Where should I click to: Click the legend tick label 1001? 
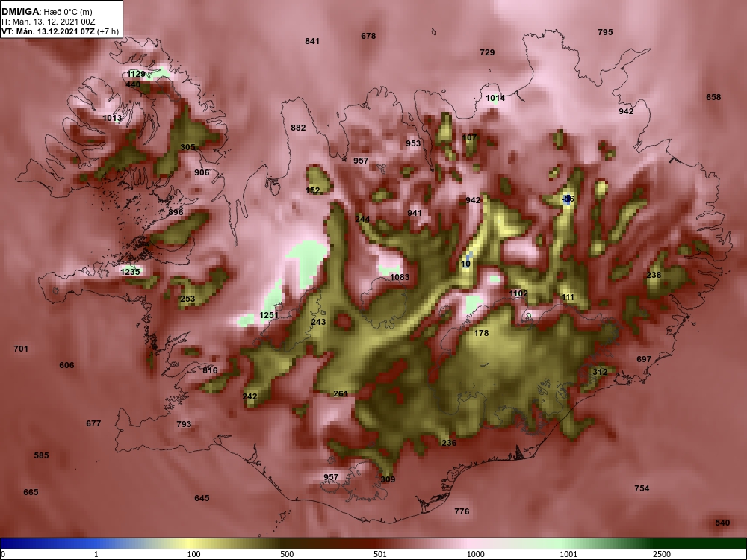[x=568, y=554]
